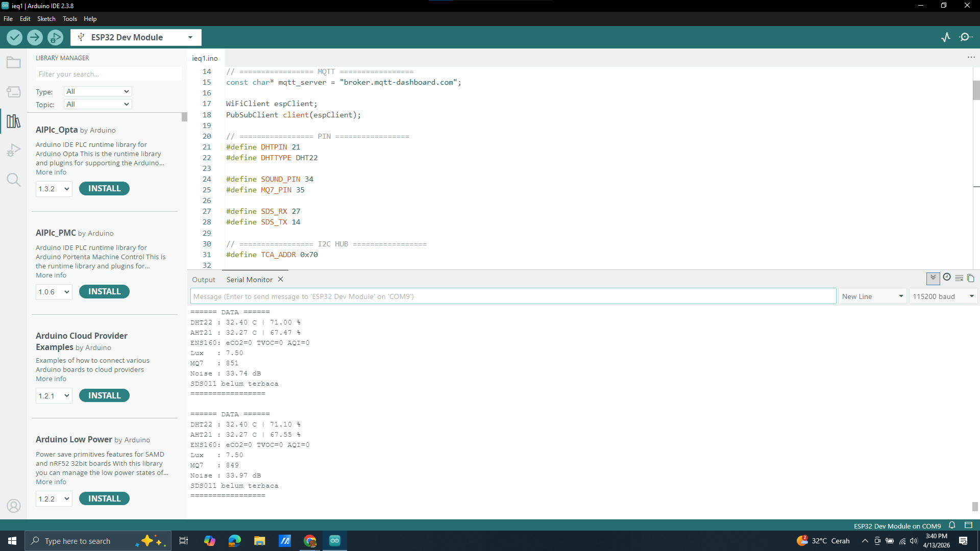
Task: Switch to the Output tab
Action: pyautogui.click(x=204, y=280)
